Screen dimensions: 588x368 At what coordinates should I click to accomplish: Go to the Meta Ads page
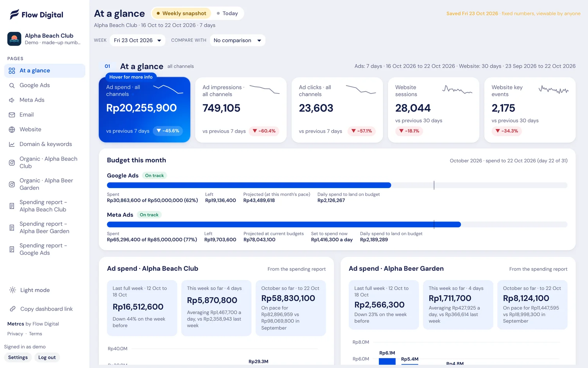coord(44,100)
